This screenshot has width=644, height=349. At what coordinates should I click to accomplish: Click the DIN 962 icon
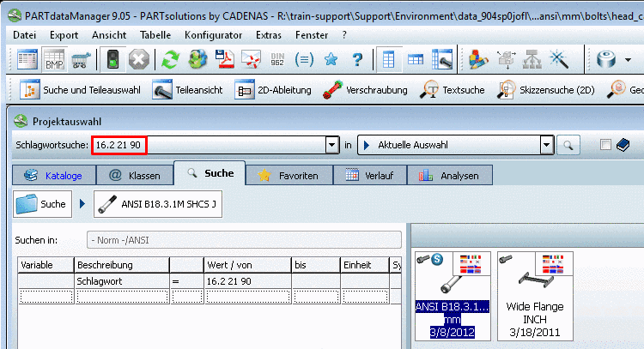277,60
